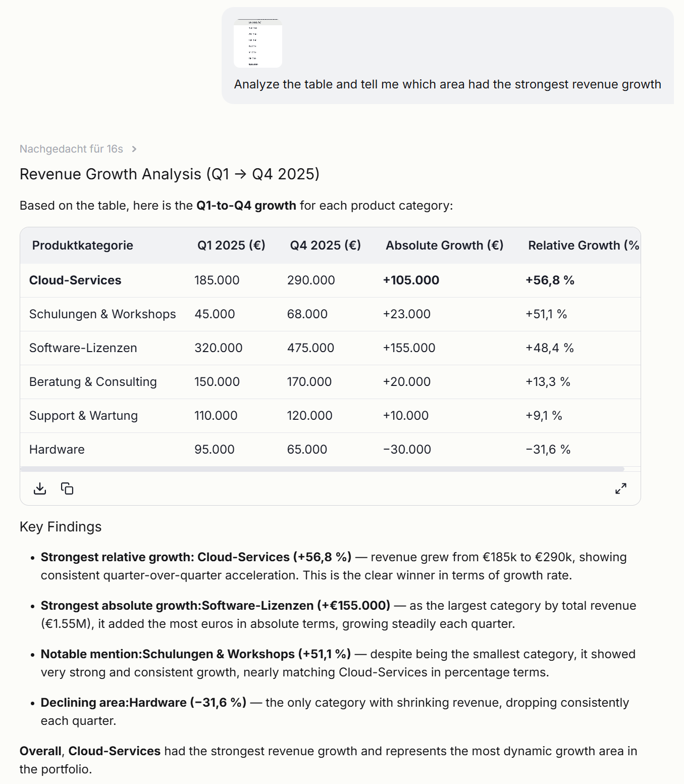Viewport: 684px width, 784px height.
Task: Click the Schulungen & Workshops cell
Action: pyautogui.click(x=102, y=314)
